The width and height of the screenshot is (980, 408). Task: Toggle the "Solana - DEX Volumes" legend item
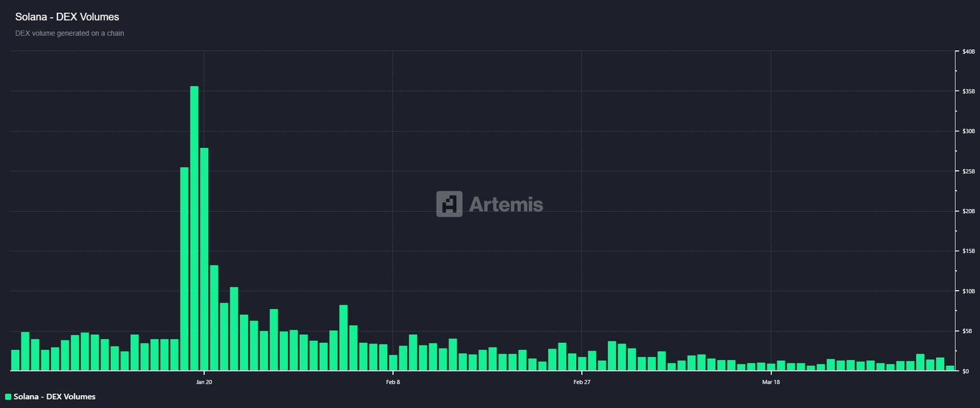click(x=54, y=397)
